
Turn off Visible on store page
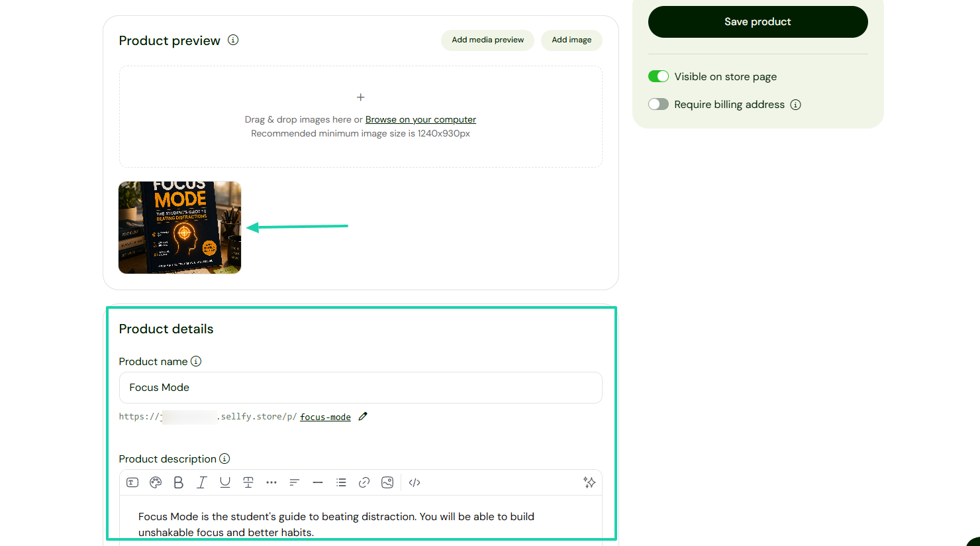pos(658,76)
